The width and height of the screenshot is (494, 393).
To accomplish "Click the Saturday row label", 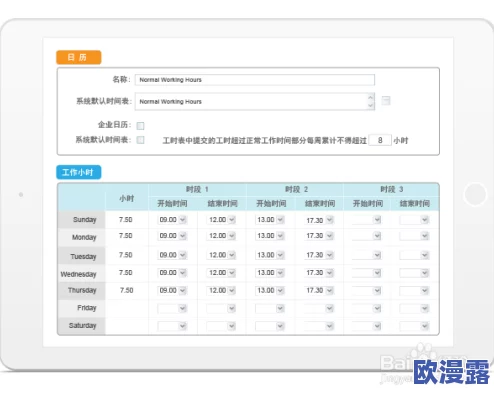I will (82, 326).
